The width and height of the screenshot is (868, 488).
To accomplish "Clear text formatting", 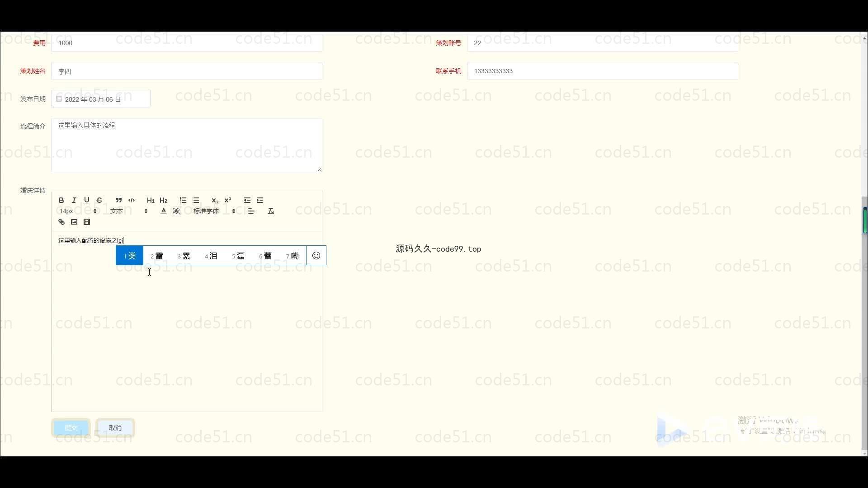I will 271,211.
